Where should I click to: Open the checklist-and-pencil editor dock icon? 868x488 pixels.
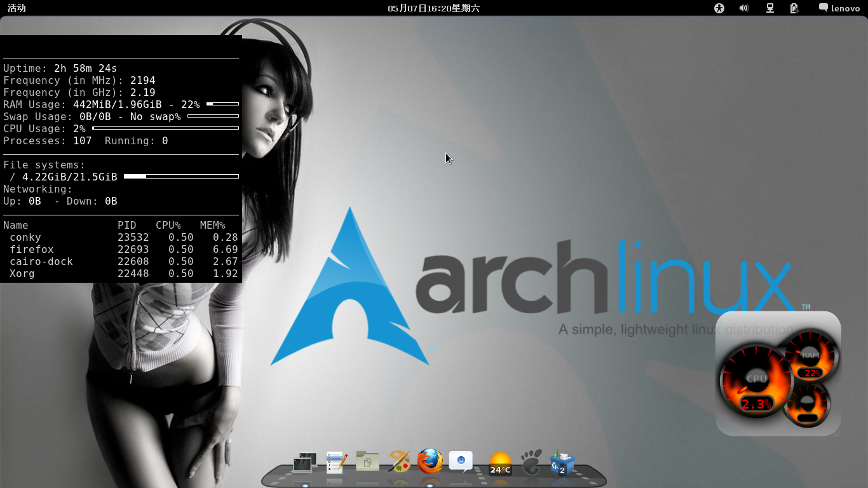pos(336,463)
